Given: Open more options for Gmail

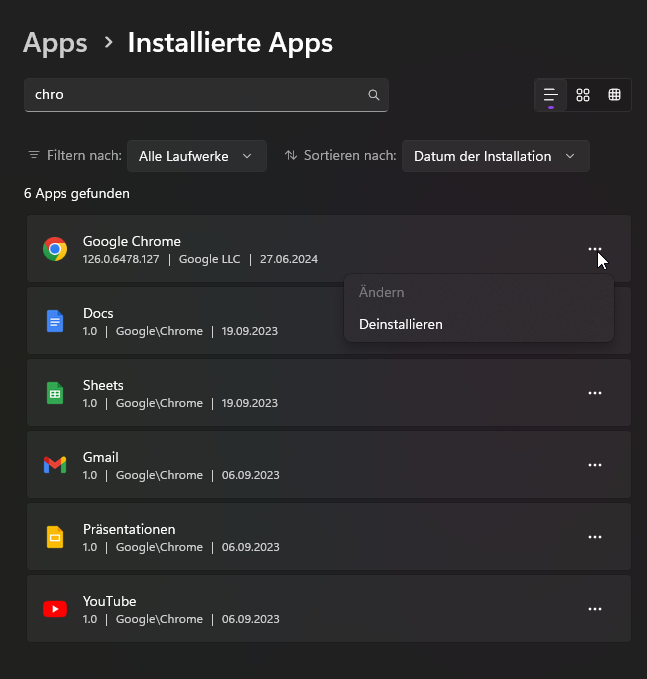Looking at the screenshot, I should point(595,465).
